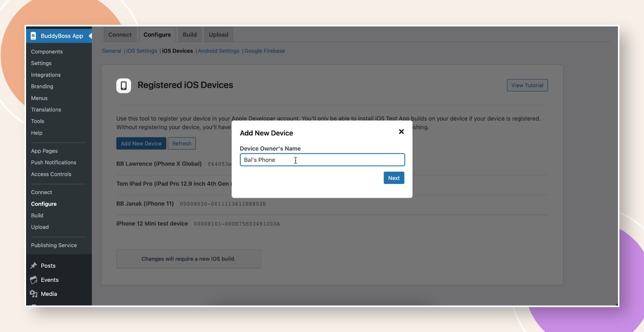Click the 'Changes will require a new iOS build' notice
644x332 pixels.
pos(188,259)
